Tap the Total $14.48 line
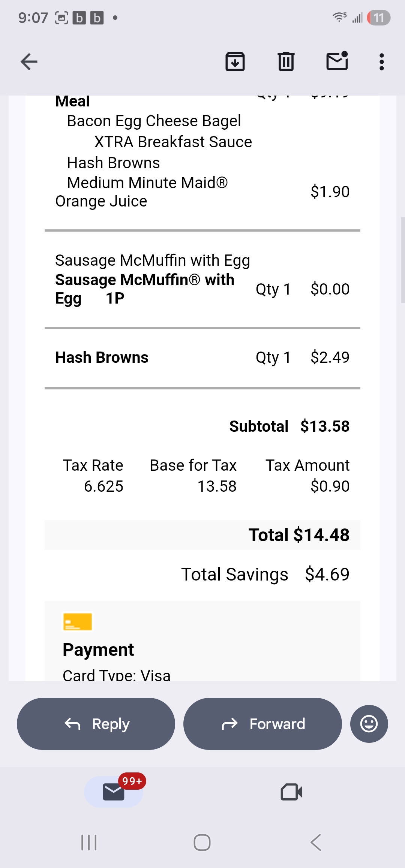The height and width of the screenshot is (868, 405). [x=299, y=535]
